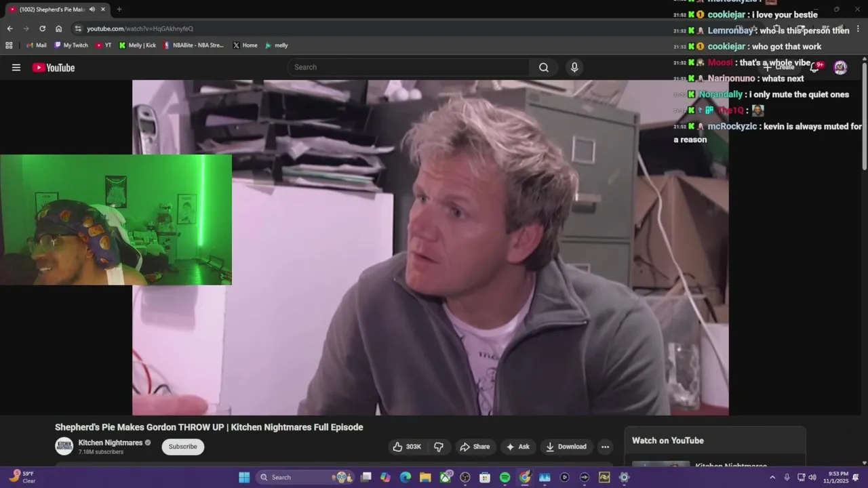The image size is (868, 488).
Task: Click the video title Shepherd's Pie Makes Gordon
Action: pos(209,427)
